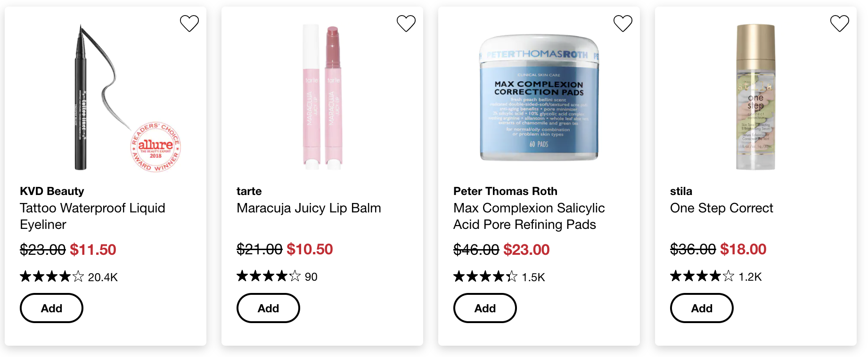View the Max Complexion Correction Pads jar image
This screenshot has height=357, width=868.
[x=539, y=97]
